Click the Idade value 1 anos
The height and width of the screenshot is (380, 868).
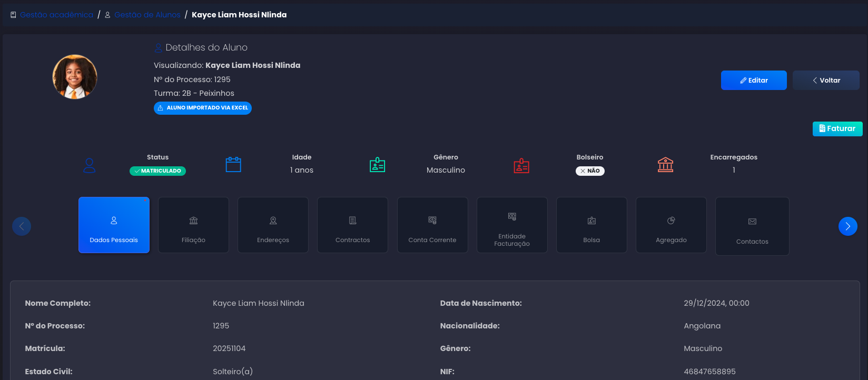coord(302,170)
